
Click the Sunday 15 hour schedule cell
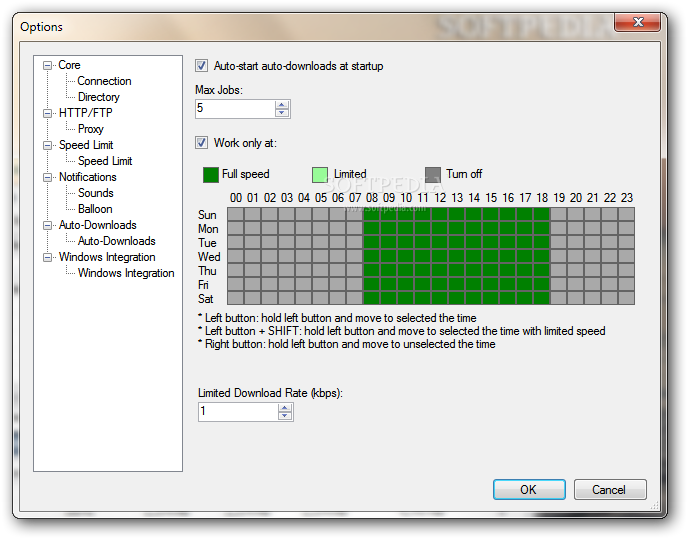click(x=491, y=214)
